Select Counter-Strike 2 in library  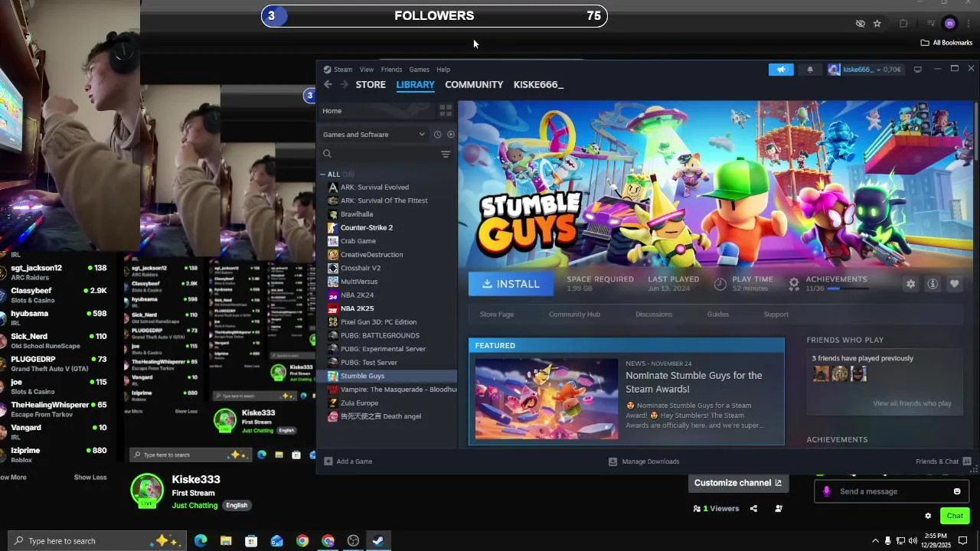coord(366,227)
